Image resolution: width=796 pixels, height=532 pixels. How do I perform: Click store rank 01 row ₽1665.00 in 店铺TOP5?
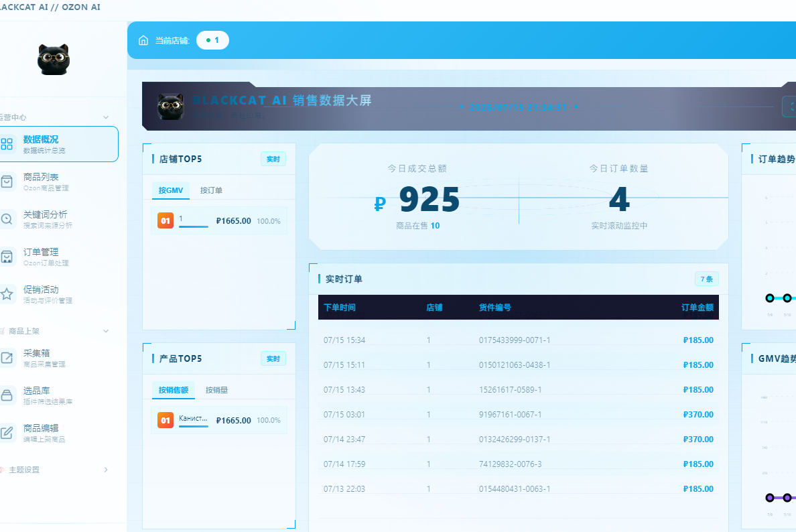pos(219,221)
